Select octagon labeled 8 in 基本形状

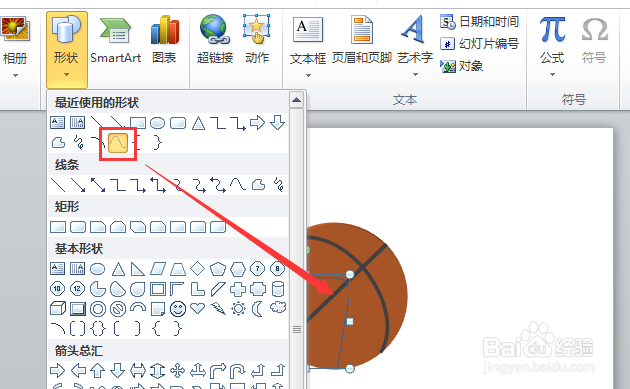point(278,268)
